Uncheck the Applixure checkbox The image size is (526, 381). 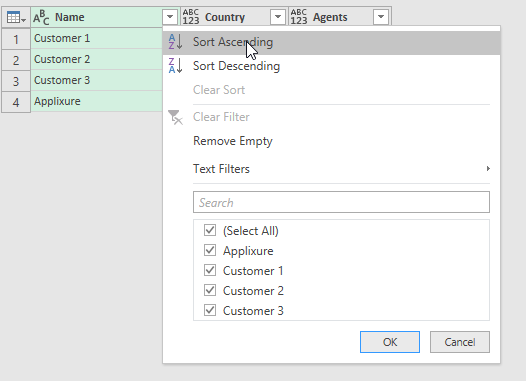210,251
